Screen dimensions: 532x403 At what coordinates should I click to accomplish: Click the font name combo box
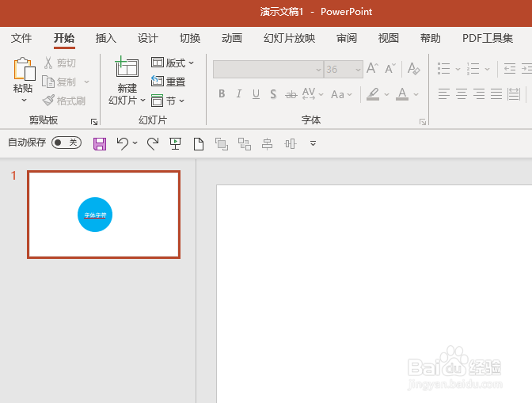[268, 69]
